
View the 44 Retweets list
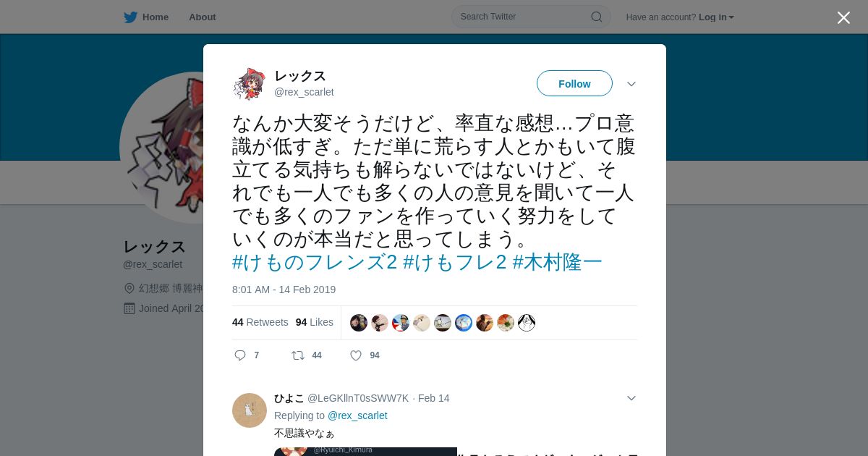coord(260,322)
